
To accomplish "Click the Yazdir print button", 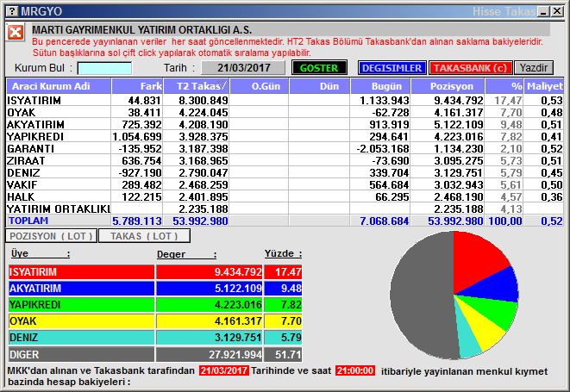I will pyautogui.click(x=533, y=68).
